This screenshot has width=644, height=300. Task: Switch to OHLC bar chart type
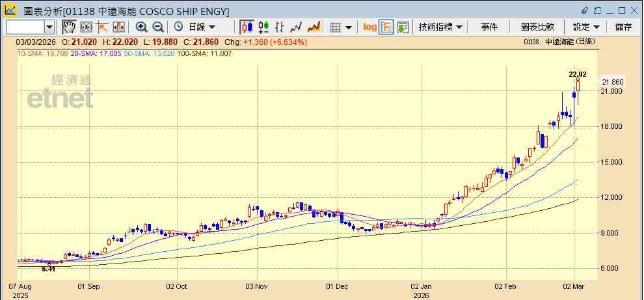coord(280,27)
